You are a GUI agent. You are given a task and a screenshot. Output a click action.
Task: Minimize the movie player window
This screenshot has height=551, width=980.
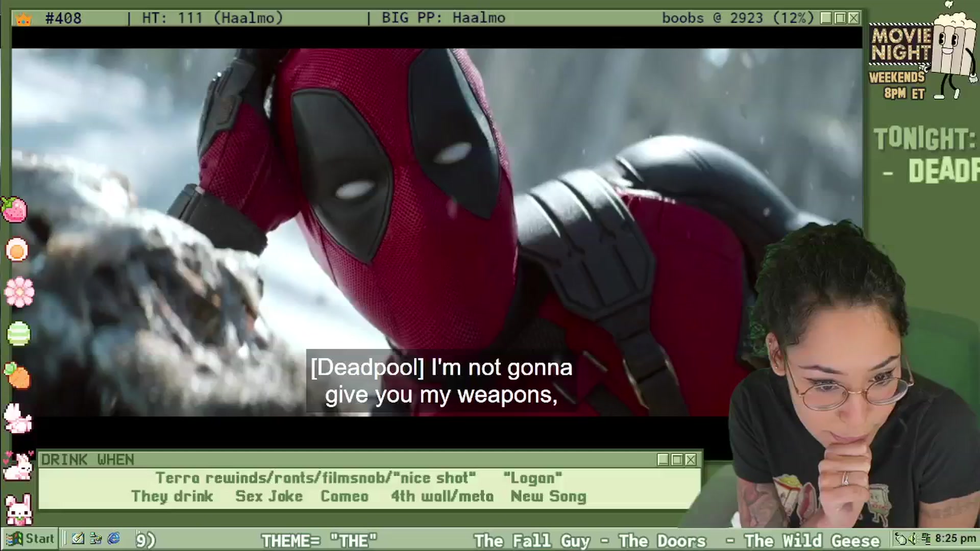tap(826, 18)
